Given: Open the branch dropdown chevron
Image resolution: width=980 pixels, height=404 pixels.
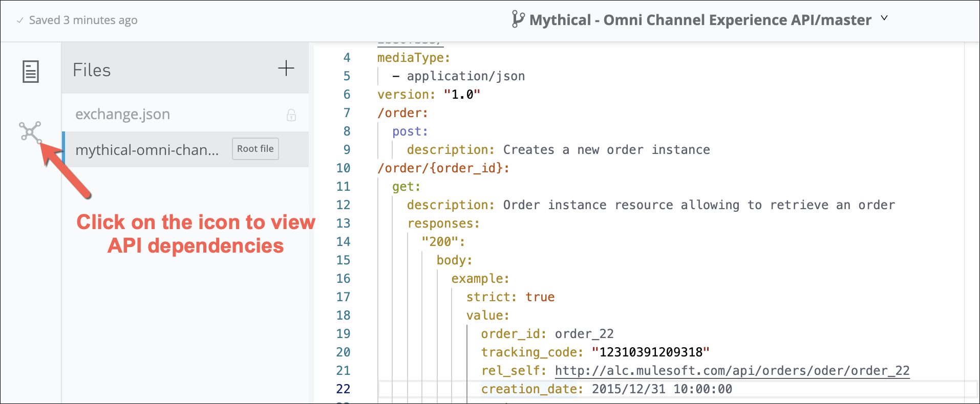Looking at the screenshot, I should coord(884,18).
